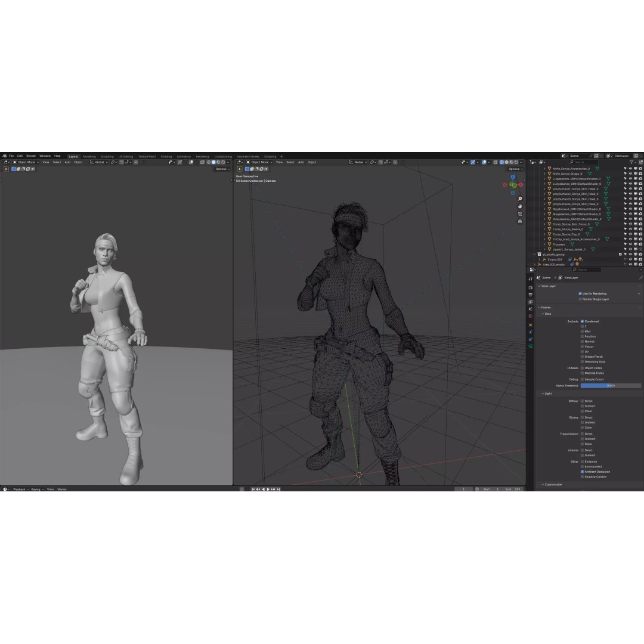Open the Tool properties tab icon
This screenshot has height=644, width=644.
[x=531, y=279]
